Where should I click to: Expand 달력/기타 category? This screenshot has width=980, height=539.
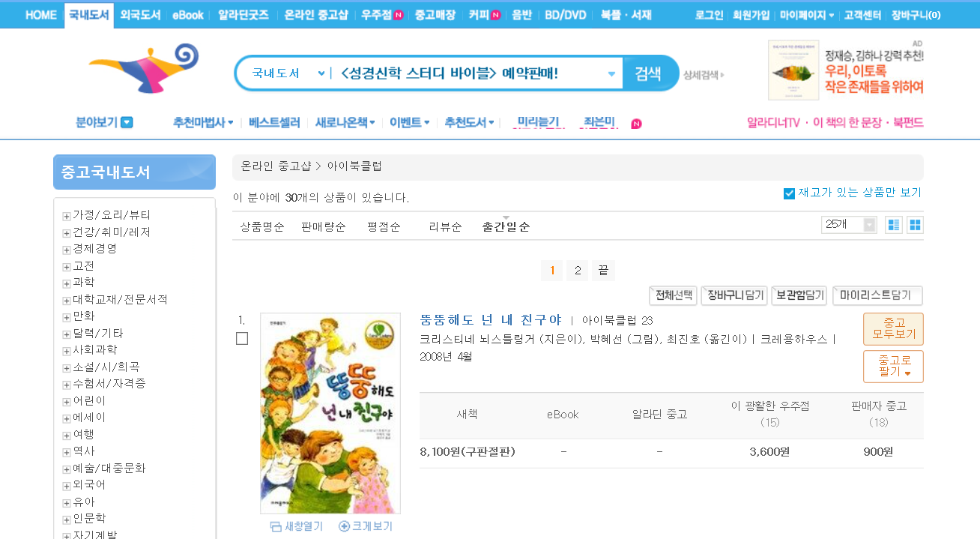tap(67, 334)
